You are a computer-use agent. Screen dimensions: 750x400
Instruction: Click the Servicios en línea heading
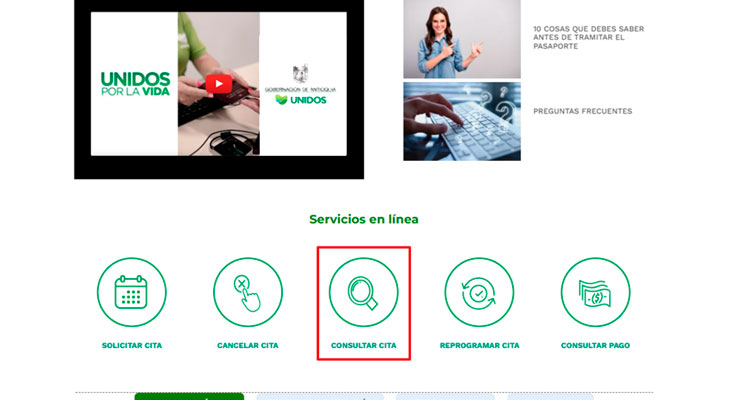364,219
